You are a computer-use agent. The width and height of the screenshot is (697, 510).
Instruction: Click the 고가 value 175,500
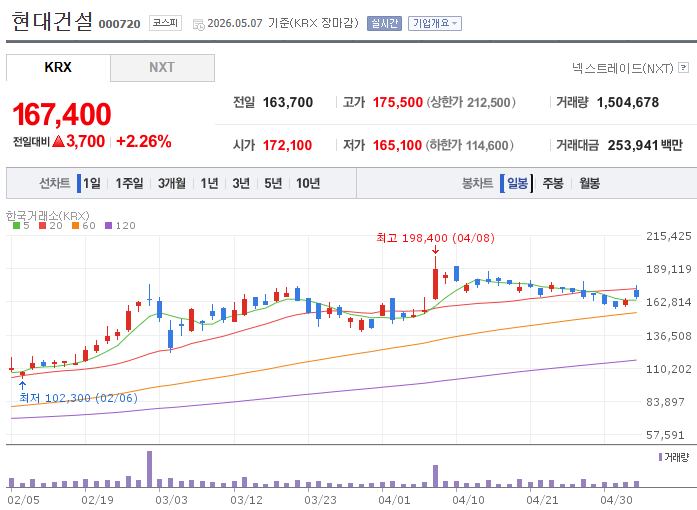397,102
